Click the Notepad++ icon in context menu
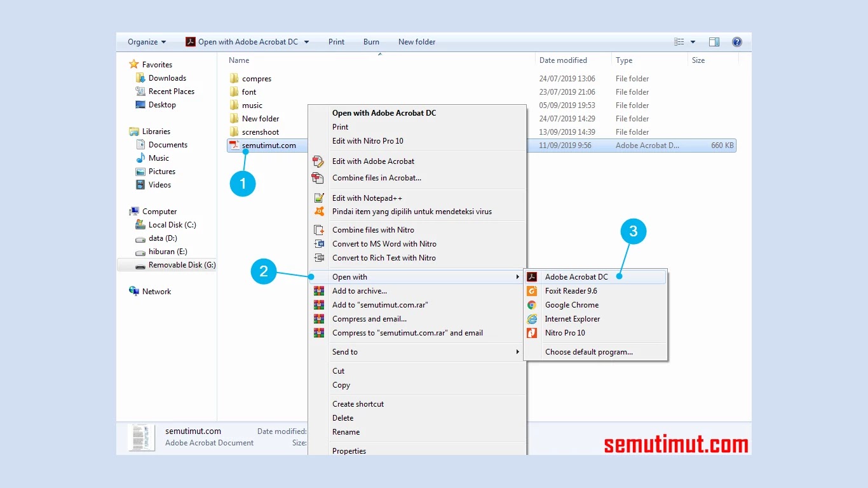The width and height of the screenshot is (868, 488). coord(319,198)
